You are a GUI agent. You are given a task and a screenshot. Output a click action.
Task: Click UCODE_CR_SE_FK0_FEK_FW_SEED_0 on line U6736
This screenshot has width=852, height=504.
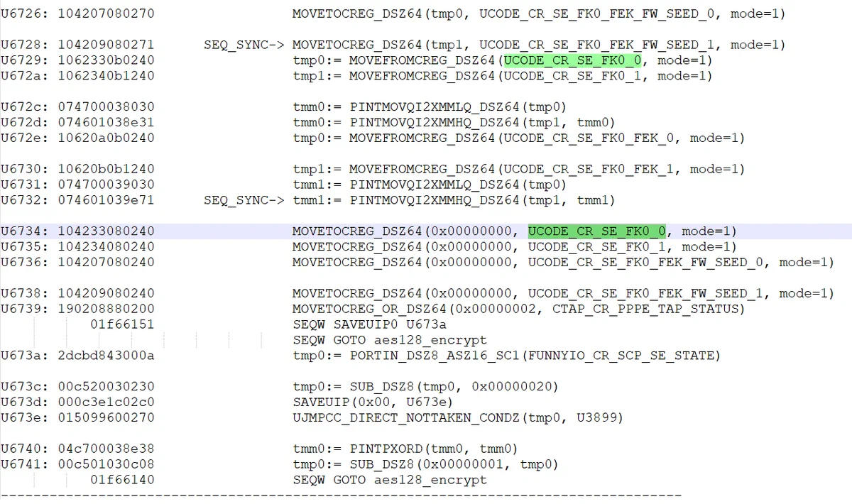coord(646,263)
